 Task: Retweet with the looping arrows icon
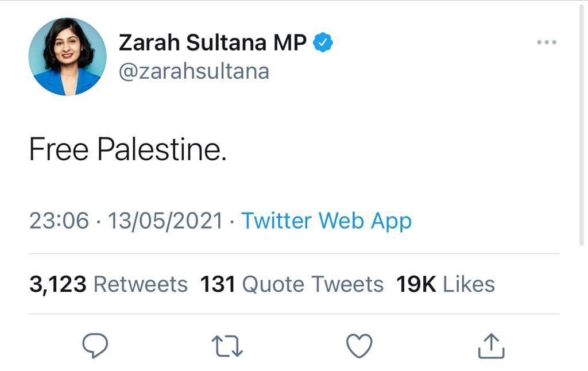click(x=227, y=346)
